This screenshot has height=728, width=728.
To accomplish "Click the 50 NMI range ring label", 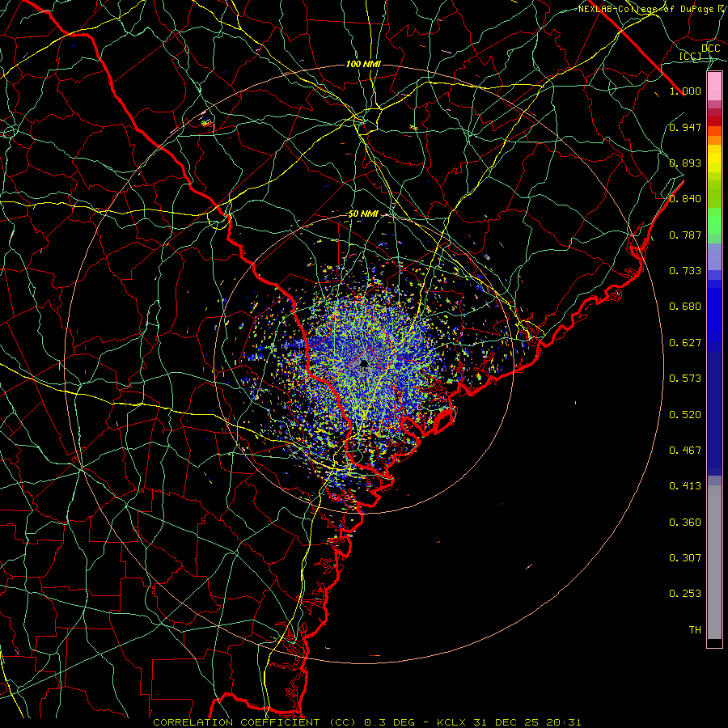I will coord(363,214).
